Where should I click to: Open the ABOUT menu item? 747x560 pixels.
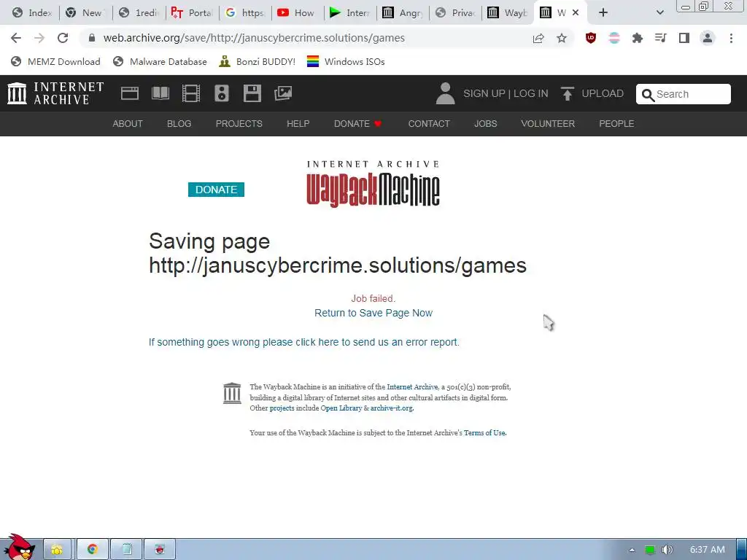[128, 124]
